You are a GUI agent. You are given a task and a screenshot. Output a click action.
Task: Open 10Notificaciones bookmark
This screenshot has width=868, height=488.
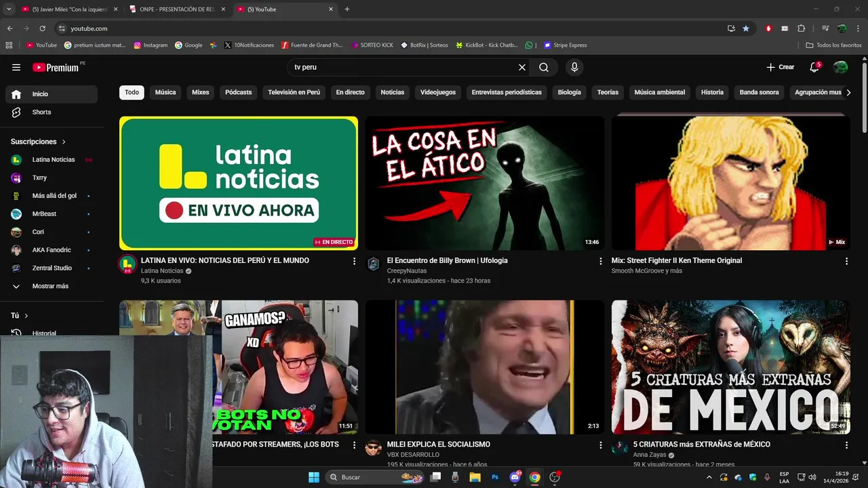coord(248,45)
